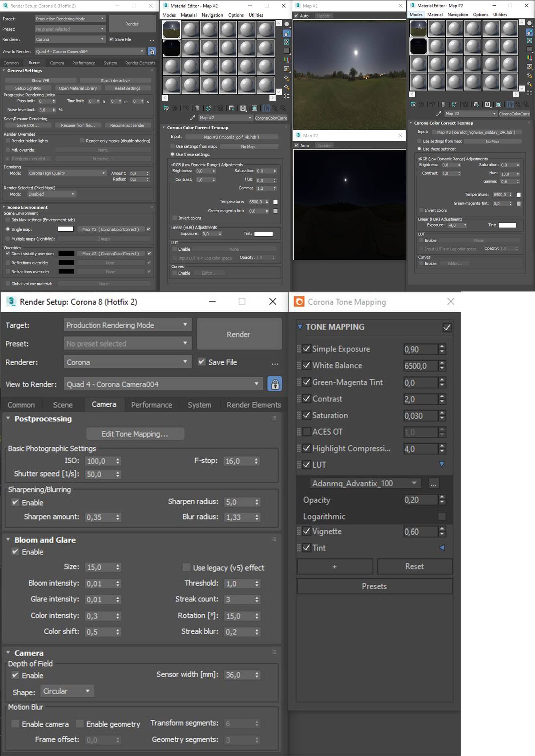Enable the ACES OT checkbox
Image resolution: width=535 pixels, height=756 pixels.
pyautogui.click(x=307, y=432)
